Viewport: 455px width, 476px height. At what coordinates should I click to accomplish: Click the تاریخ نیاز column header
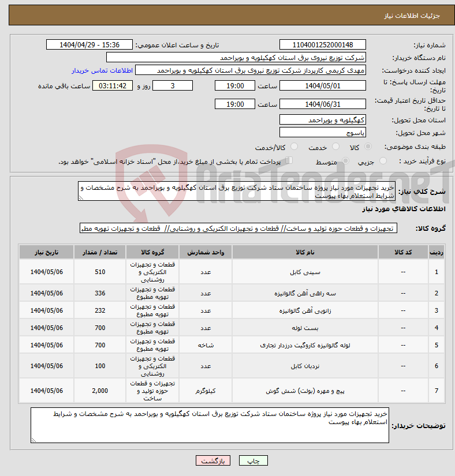point(46,252)
